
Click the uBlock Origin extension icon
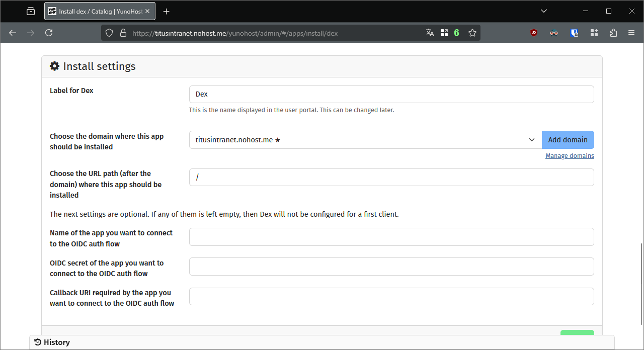pyautogui.click(x=534, y=33)
